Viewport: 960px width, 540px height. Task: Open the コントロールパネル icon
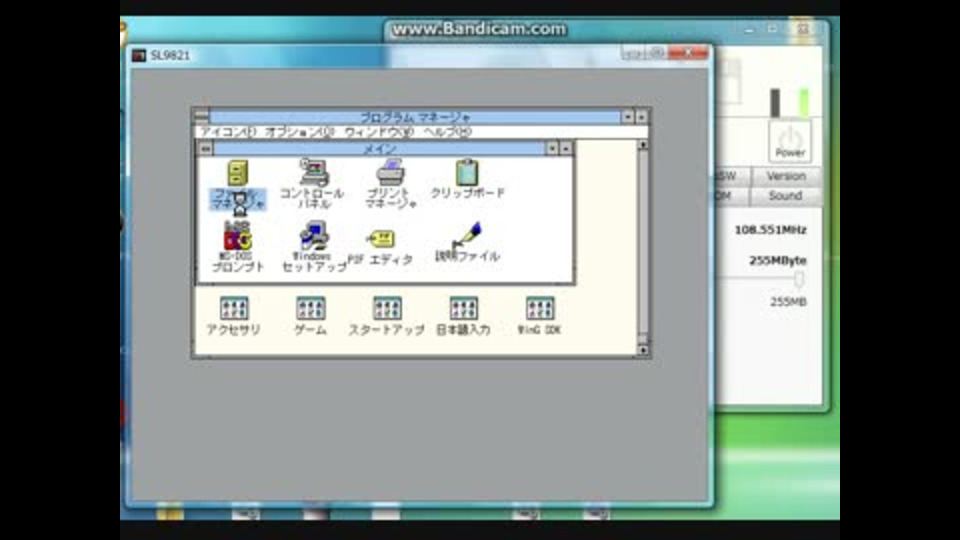(312, 183)
